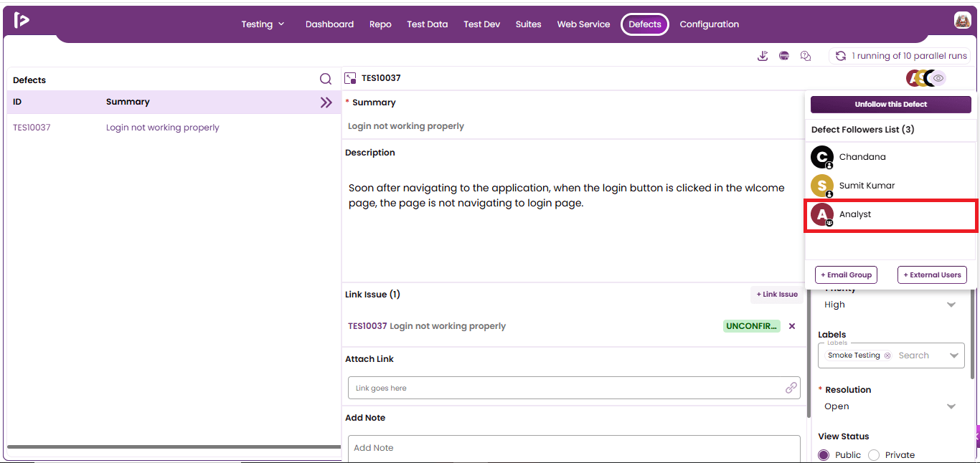Expand the Resolution dropdown showing Open
Image resolution: width=980 pixels, height=463 pixels.
[x=951, y=406]
